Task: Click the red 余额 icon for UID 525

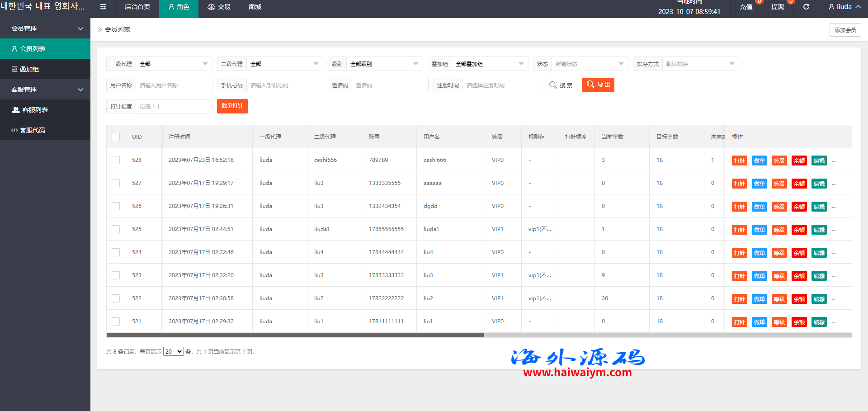Action: click(799, 230)
